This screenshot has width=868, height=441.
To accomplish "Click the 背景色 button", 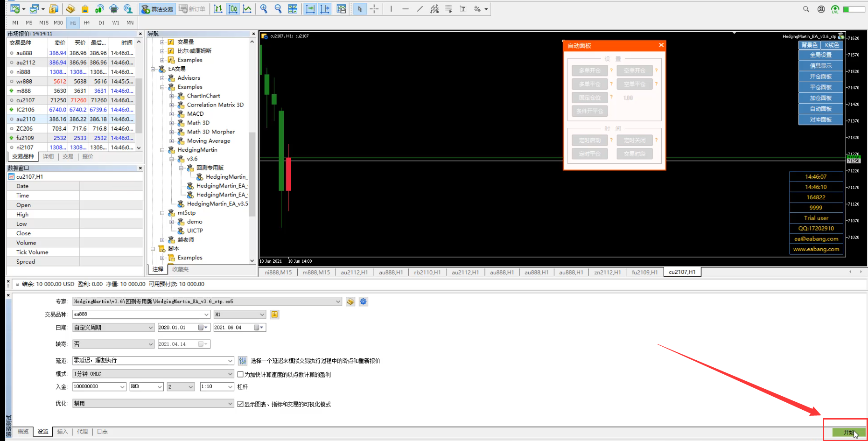I will tap(809, 45).
